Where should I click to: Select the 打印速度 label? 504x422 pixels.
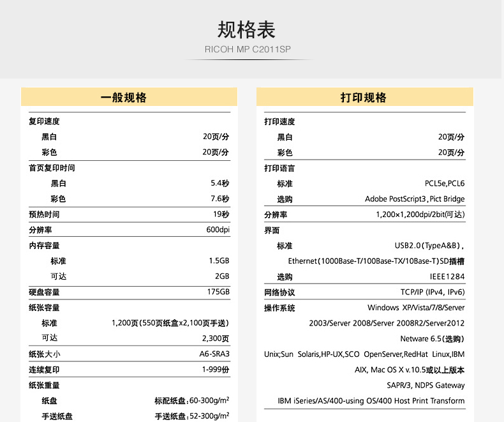tap(279, 121)
